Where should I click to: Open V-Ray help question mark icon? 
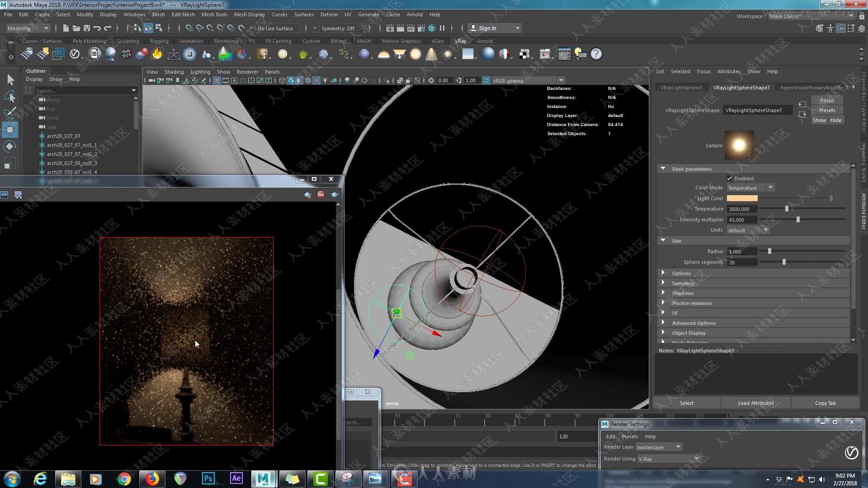coord(596,54)
